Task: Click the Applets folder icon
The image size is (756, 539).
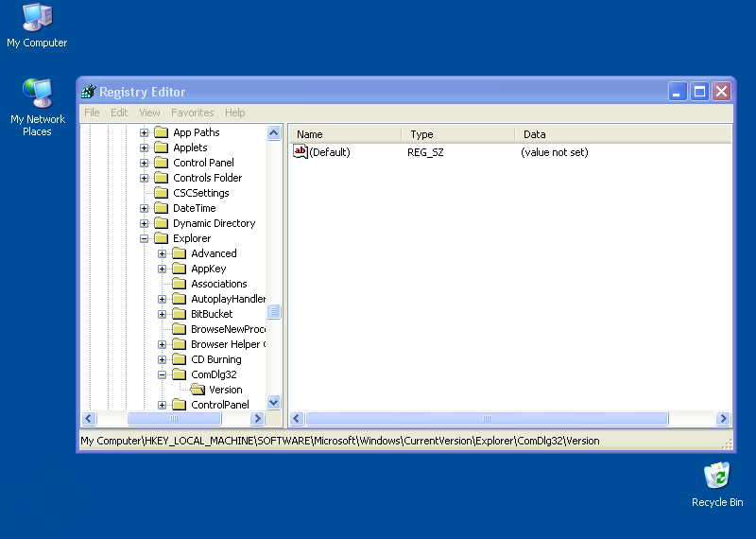Action: pos(161,148)
